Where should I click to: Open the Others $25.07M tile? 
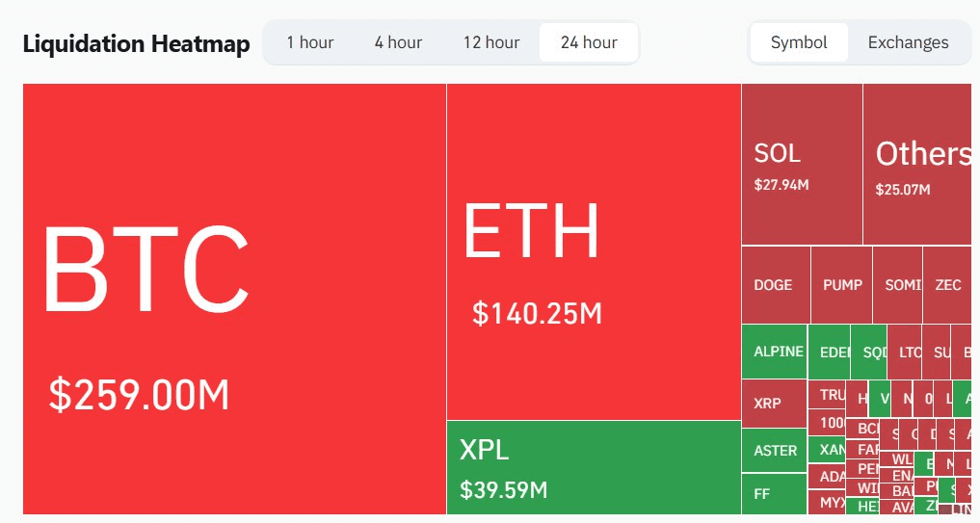(x=921, y=164)
